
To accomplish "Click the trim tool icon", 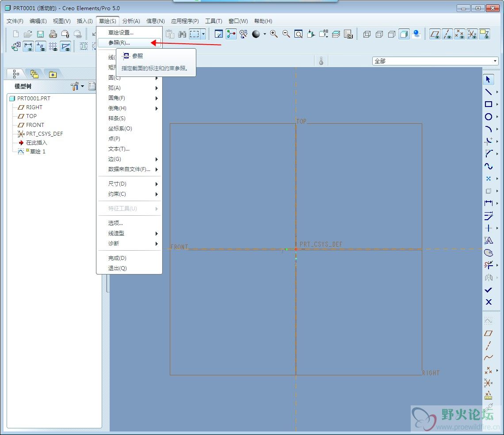I will [x=488, y=265].
